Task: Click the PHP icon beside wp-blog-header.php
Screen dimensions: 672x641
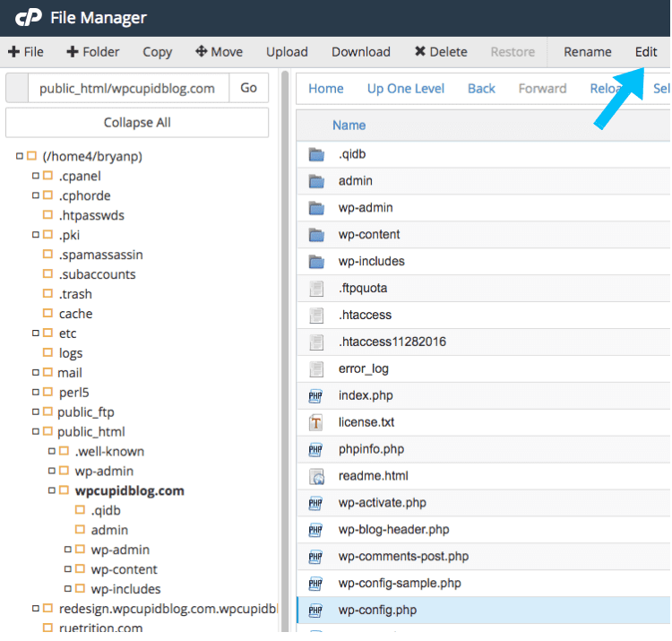Action: (315, 530)
